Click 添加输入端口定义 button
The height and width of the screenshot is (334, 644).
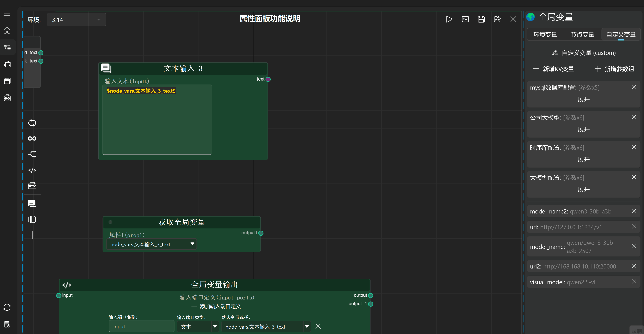point(216,306)
